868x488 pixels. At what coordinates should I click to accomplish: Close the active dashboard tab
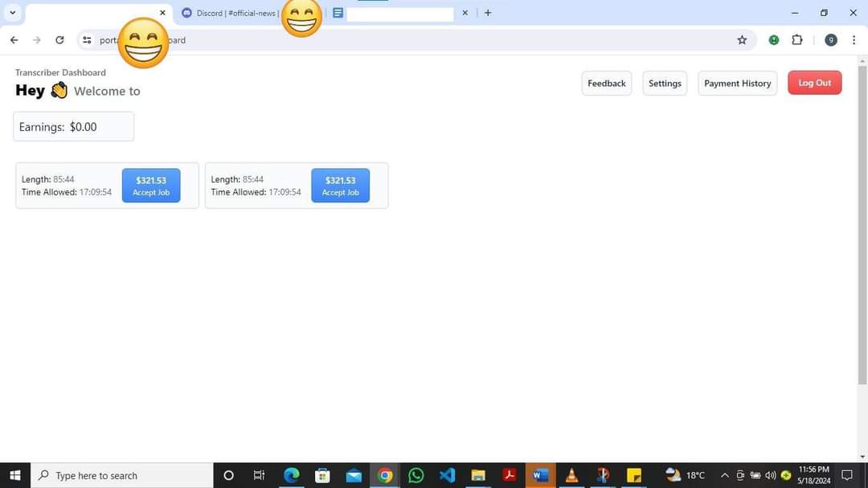pyautogui.click(x=162, y=13)
